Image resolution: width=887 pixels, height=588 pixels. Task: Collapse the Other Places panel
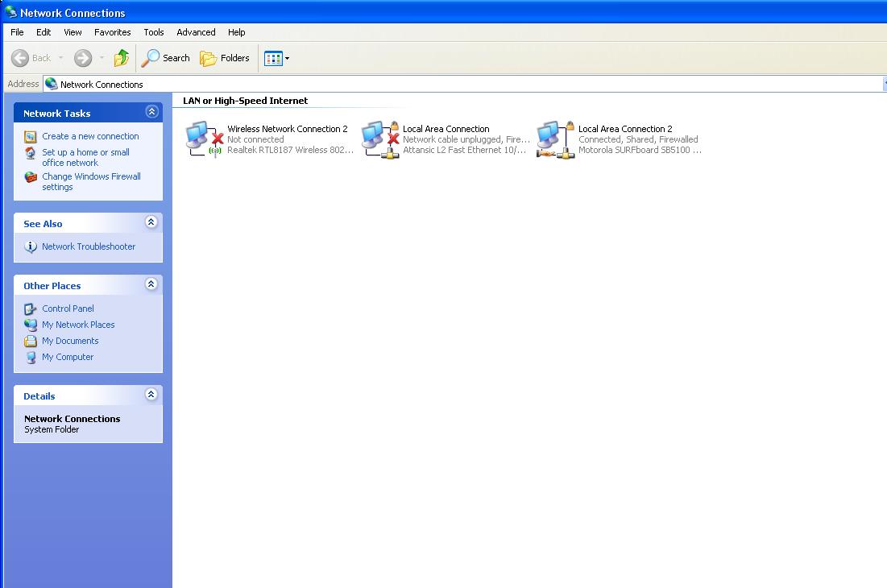click(151, 285)
